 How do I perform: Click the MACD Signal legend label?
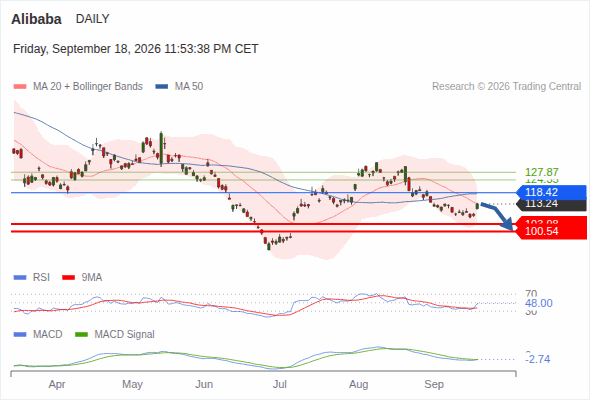pos(125,335)
